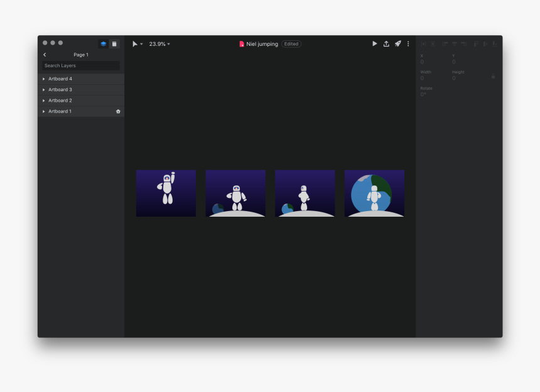
Task: Select the first artboard with waving astronaut
Action: 166,193
